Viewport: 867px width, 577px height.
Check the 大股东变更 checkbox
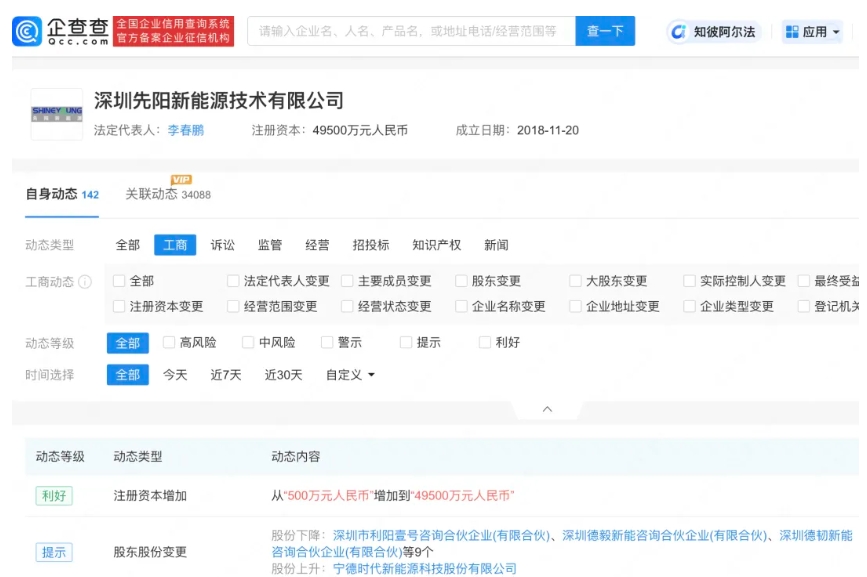point(576,281)
